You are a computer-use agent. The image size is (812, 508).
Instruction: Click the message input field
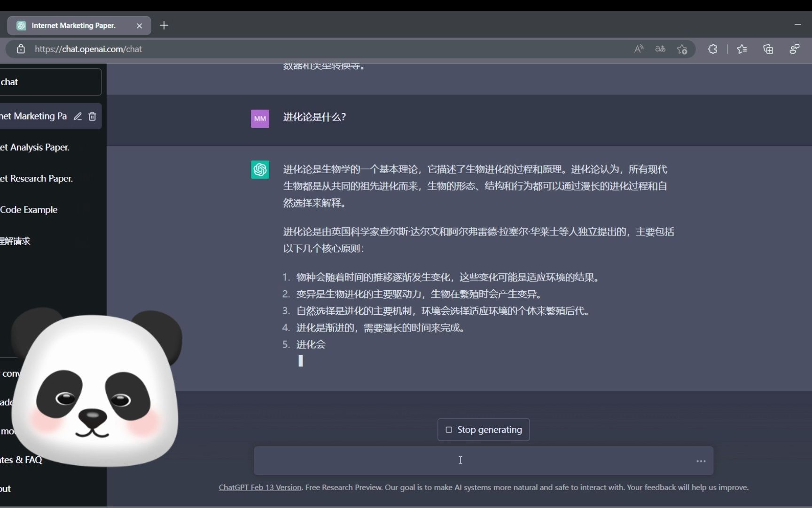[x=460, y=460]
